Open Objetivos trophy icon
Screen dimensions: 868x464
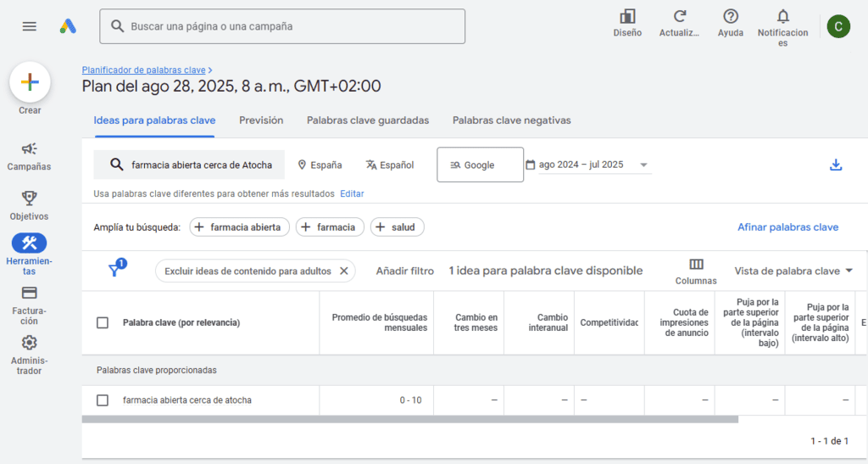(x=30, y=198)
